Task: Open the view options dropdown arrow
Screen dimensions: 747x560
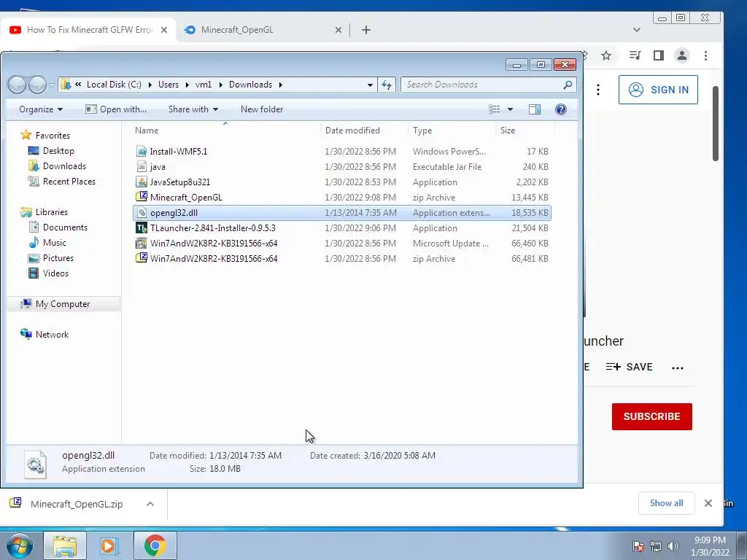Action: click(x=510, y=109)
